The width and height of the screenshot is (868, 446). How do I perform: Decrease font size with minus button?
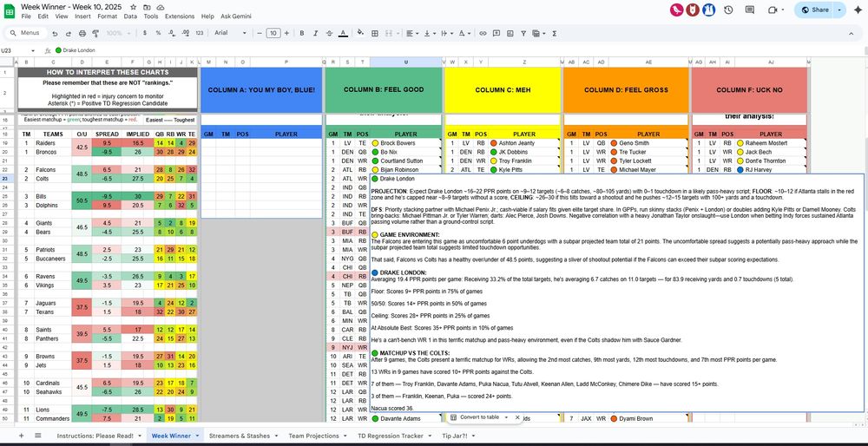260,33
